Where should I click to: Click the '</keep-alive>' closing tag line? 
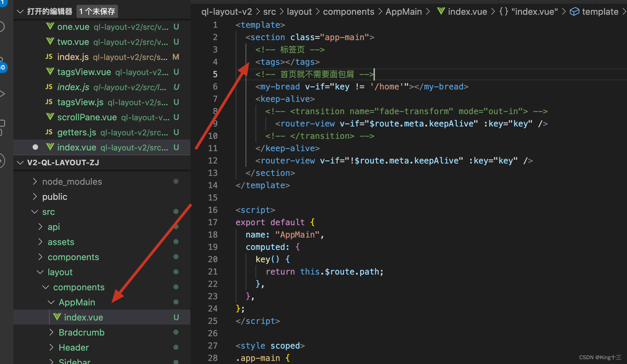click(287, 148)
